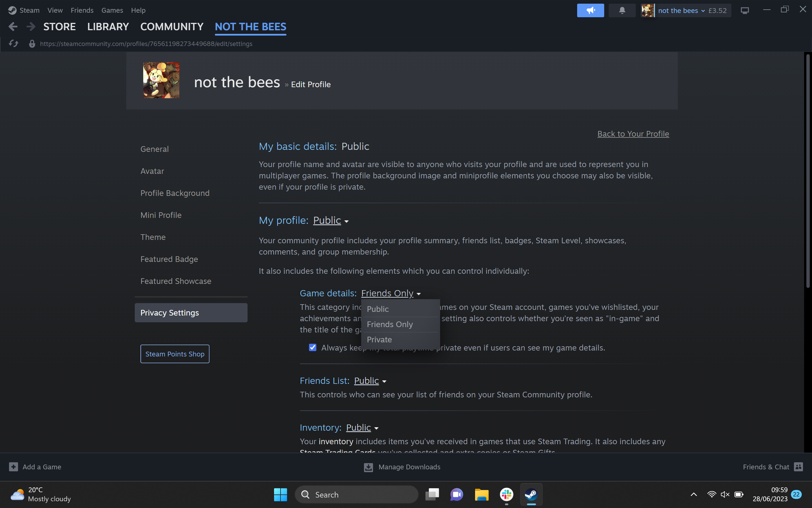Click the Steam Points Shop button
This screenshot has height=508, width=812.
175,354
